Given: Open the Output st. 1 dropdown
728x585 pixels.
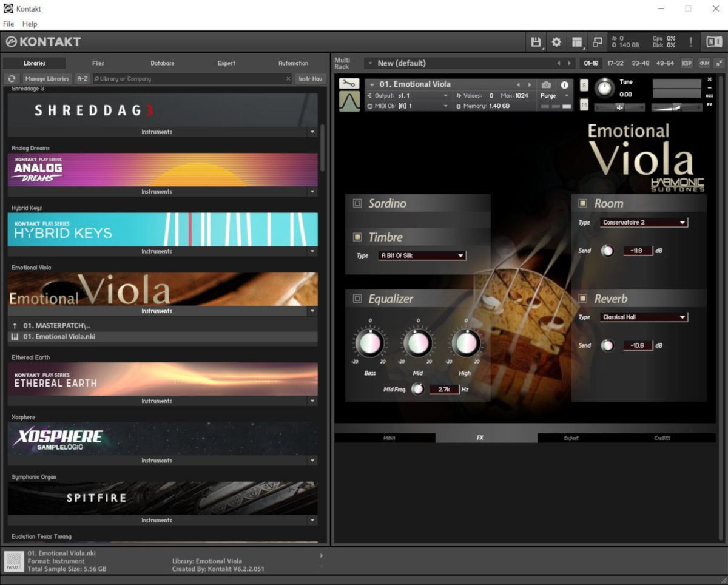Looking at the screenshot, I should (x=408, y=96).
